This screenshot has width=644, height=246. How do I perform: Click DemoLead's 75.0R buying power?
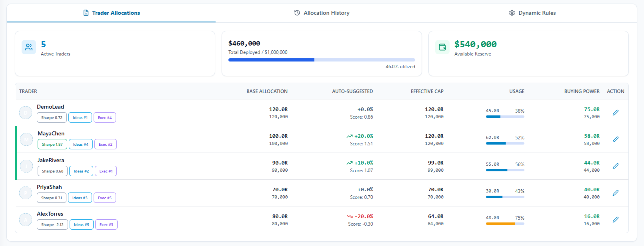click(592, 109)
